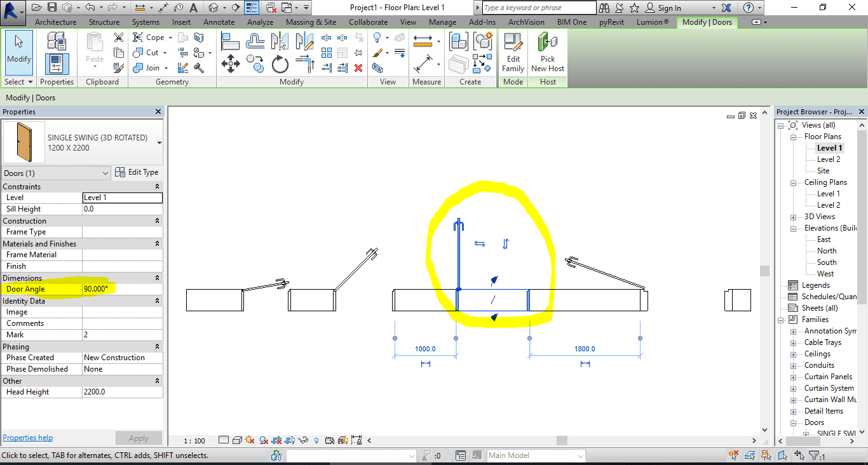Click the Edit Type button

pyautogui.click(x=137, y=172)
